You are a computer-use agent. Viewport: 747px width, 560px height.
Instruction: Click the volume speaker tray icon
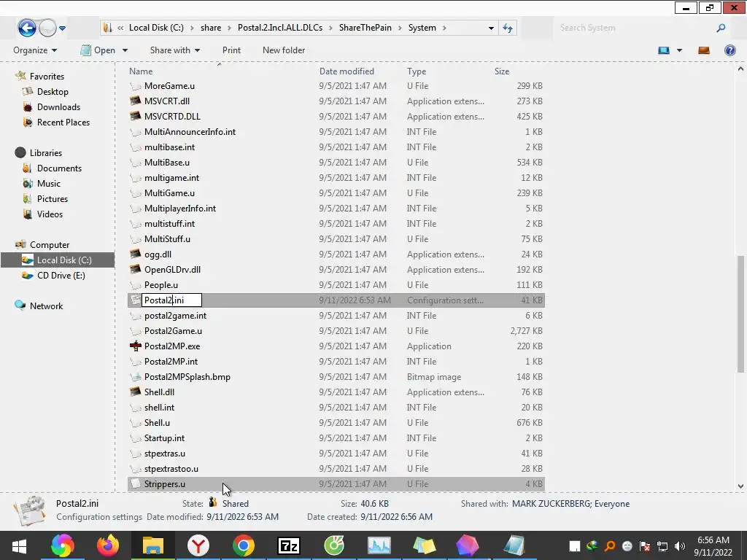pyautogui.click(x=680, y=546)
